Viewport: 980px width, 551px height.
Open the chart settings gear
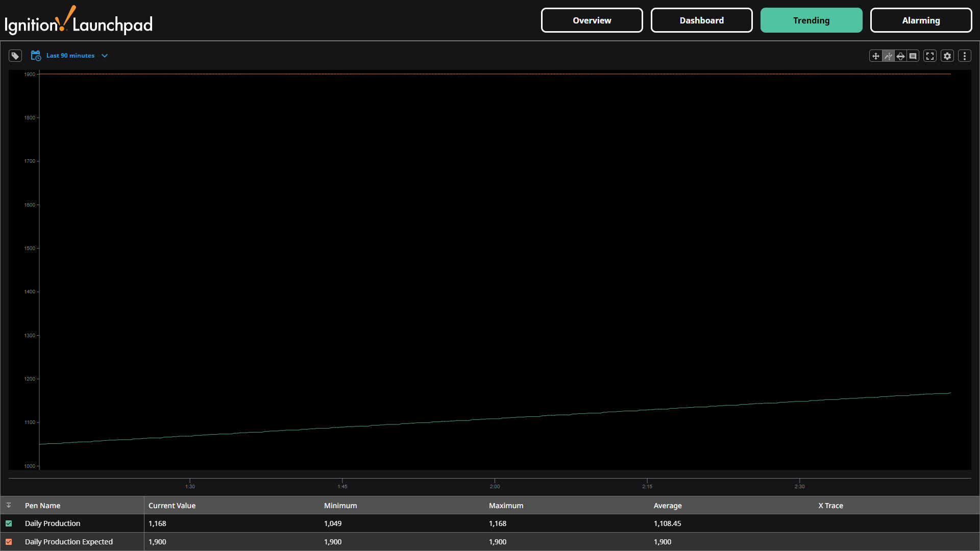coord(947,56)
